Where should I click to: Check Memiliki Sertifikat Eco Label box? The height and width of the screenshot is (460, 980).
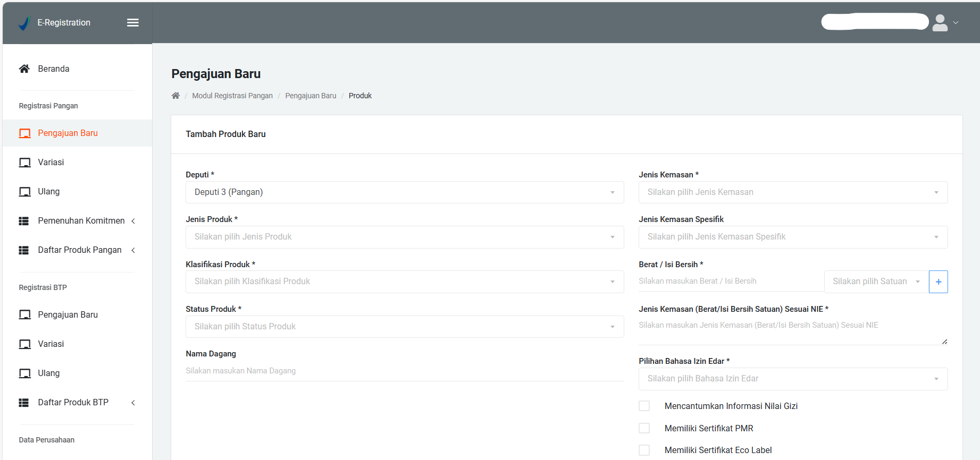[x=644, y=450]
